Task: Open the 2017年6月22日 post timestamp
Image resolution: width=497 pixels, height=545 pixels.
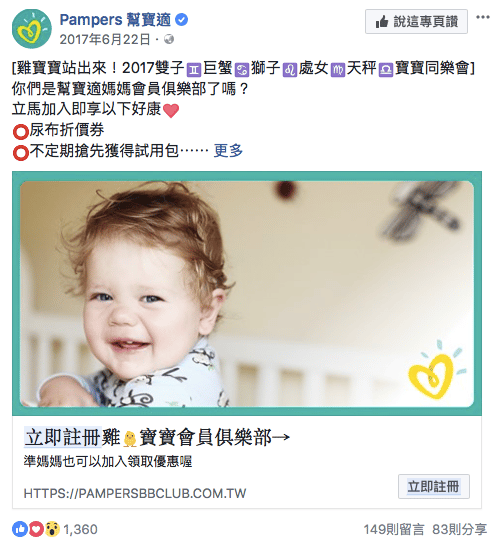Action: click(x=105, y=39)
